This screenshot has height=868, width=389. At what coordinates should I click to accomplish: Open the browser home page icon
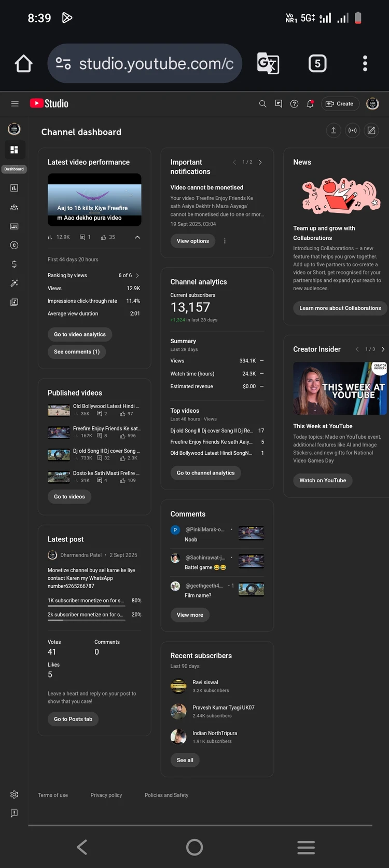23,63
